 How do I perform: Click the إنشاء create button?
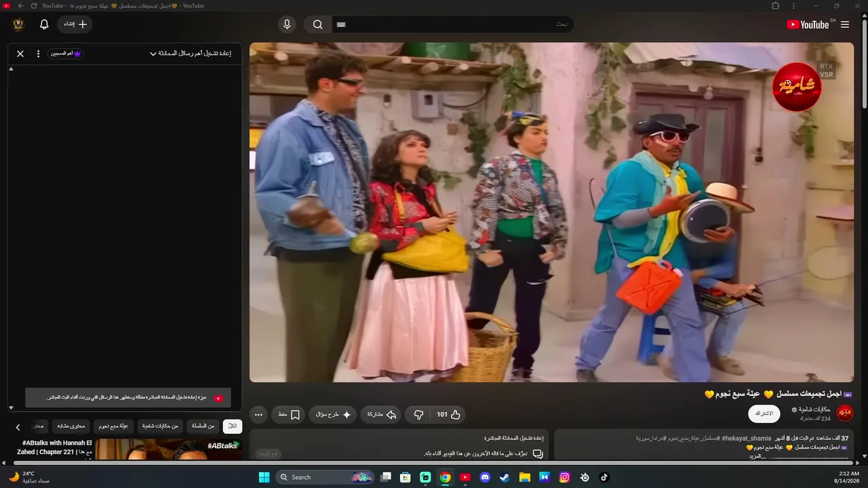[x=75, y=24]
